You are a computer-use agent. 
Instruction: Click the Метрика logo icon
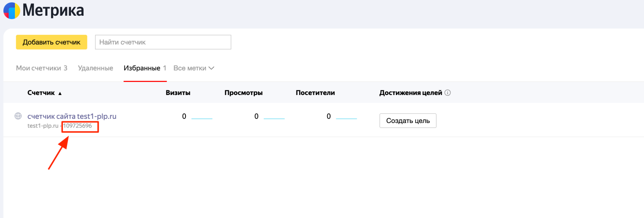point(11,10)
